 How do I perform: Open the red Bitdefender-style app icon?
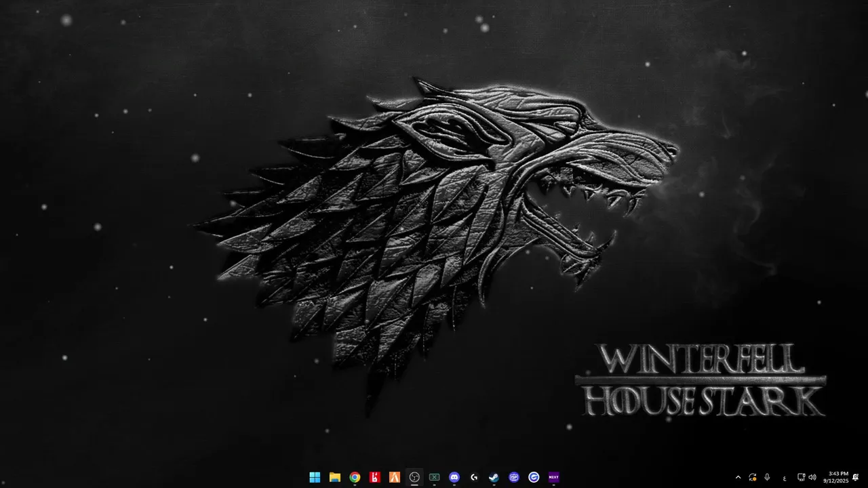point(374,477)
